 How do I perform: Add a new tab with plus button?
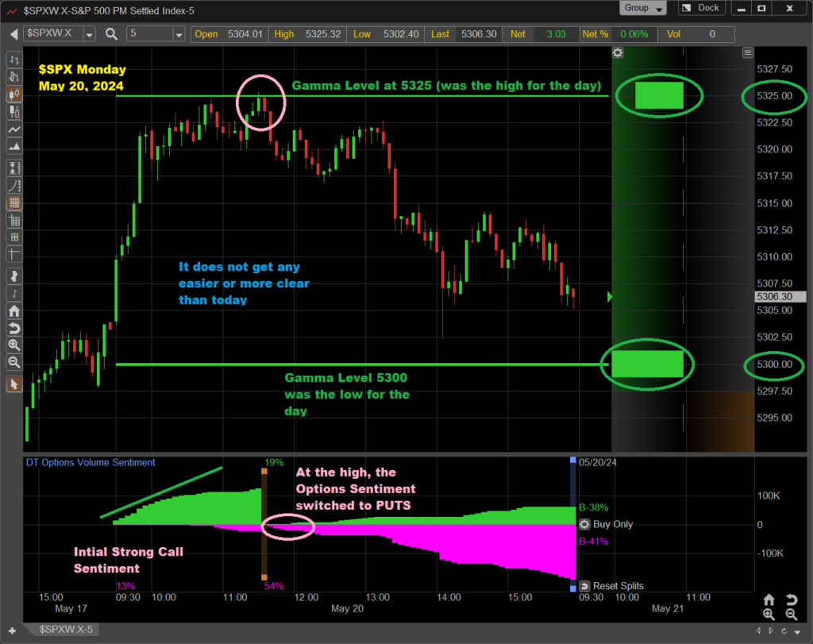[x=12, y=630]
